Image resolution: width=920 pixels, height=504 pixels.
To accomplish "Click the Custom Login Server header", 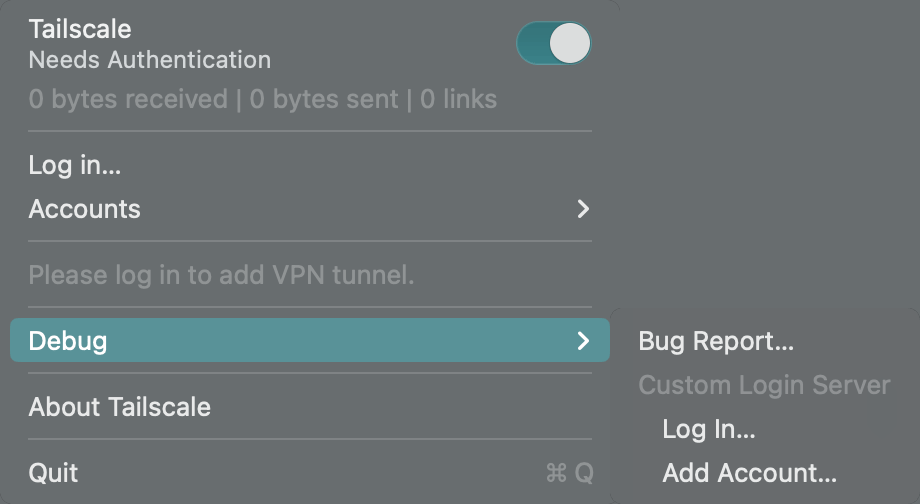I will (764, 385).
